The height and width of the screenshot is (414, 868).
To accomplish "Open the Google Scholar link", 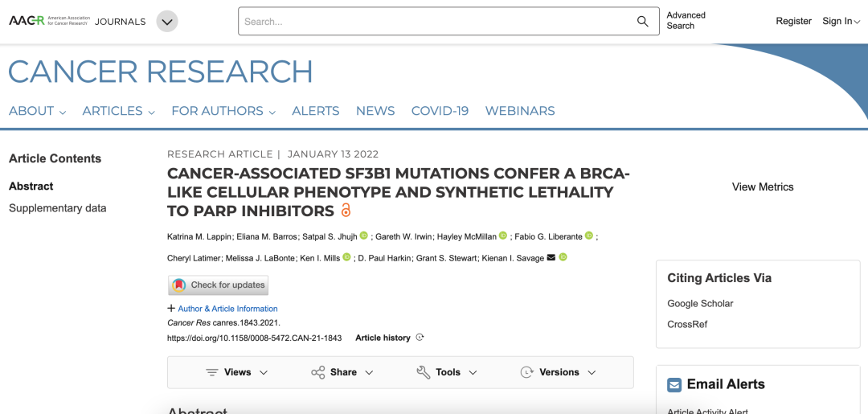I will [700, 303].
